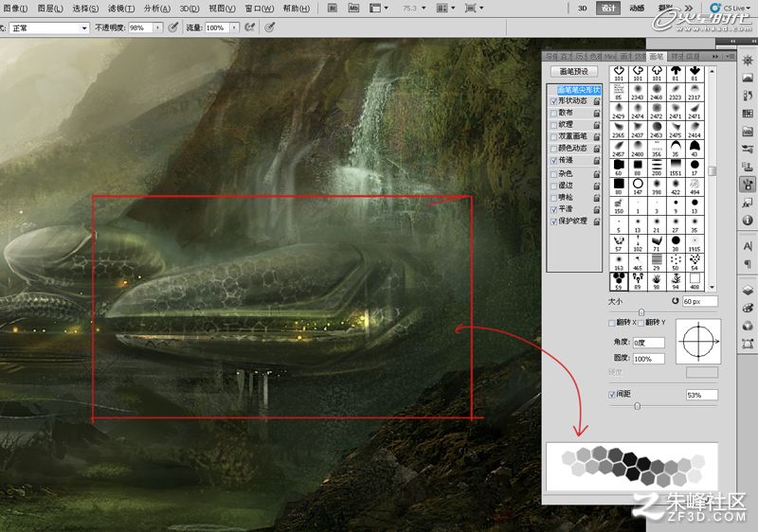The height and width of the screenshot is (532, 758).
Task: Open the Histogram mountain icon in dock
Action: 748,78
